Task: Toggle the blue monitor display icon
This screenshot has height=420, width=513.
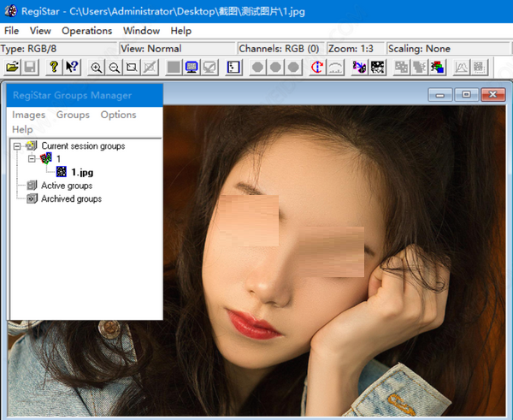Action: tap(192, 68)
